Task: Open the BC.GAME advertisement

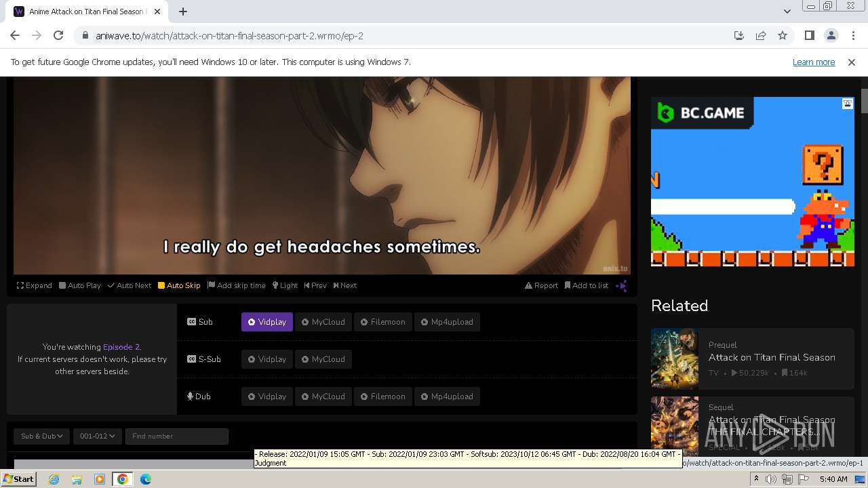Action: coord(753,182)
